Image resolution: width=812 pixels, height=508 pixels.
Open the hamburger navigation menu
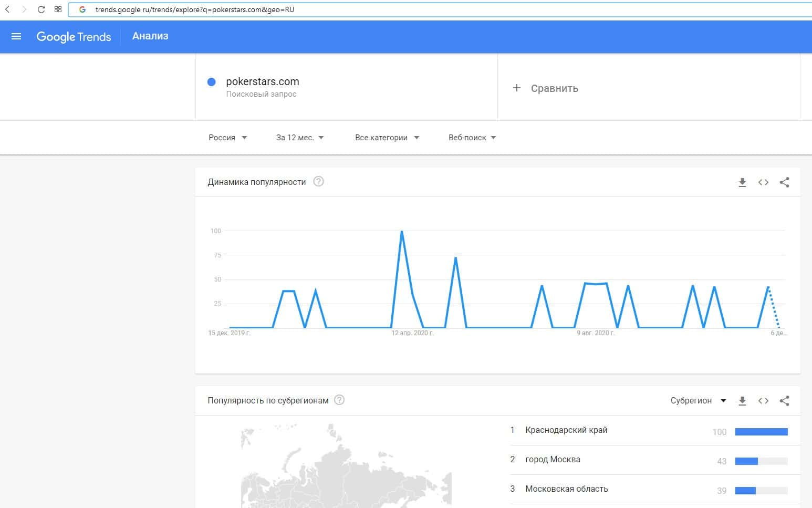coord(16,36)
